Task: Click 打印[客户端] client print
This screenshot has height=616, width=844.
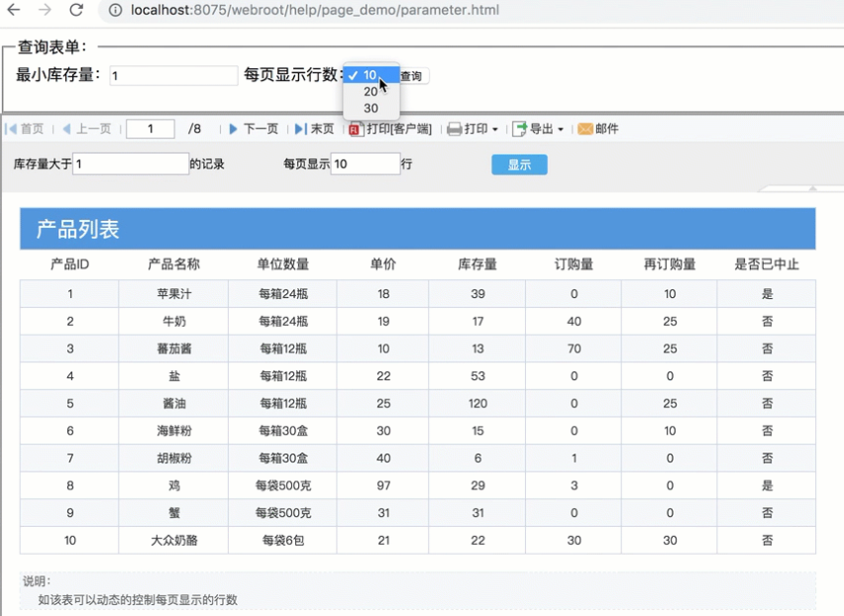Action: point(390,129)
